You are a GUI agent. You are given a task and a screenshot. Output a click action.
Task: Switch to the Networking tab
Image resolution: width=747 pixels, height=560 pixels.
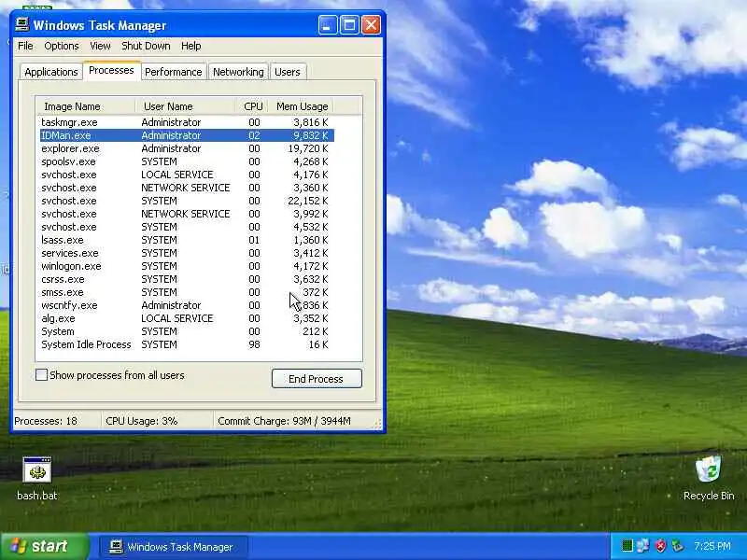[238, 72]
